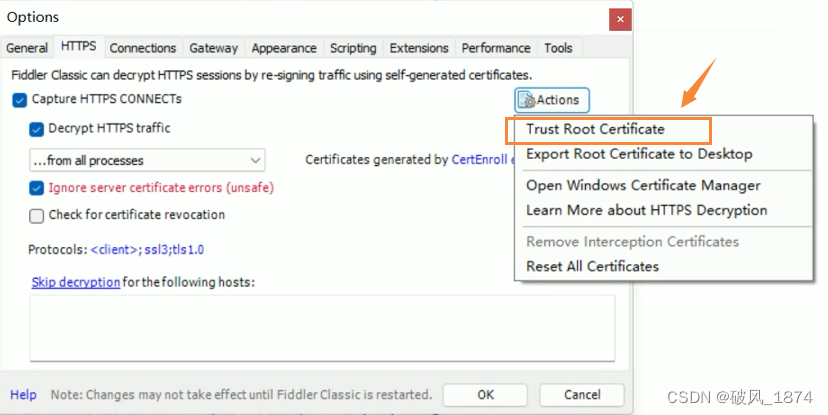The width and height of the screenshot is (828, 415).
Task: Click the Cancel button
Action: coord(582,395)
